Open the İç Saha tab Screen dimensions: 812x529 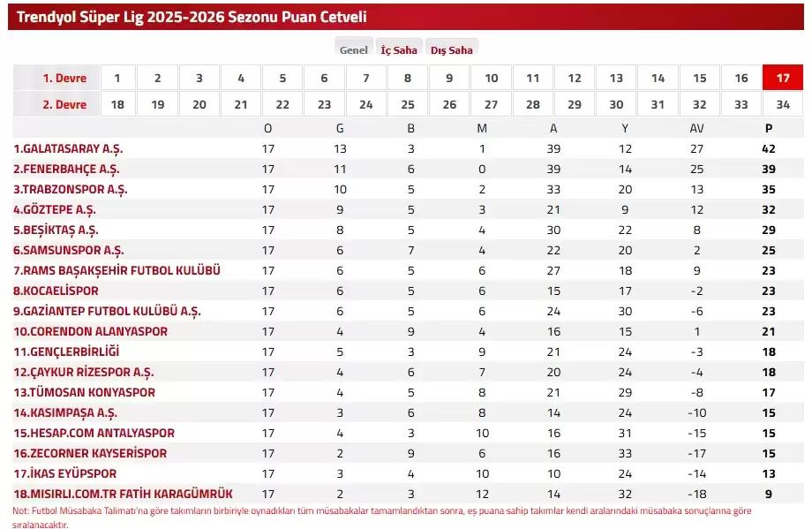pos(399,50)
